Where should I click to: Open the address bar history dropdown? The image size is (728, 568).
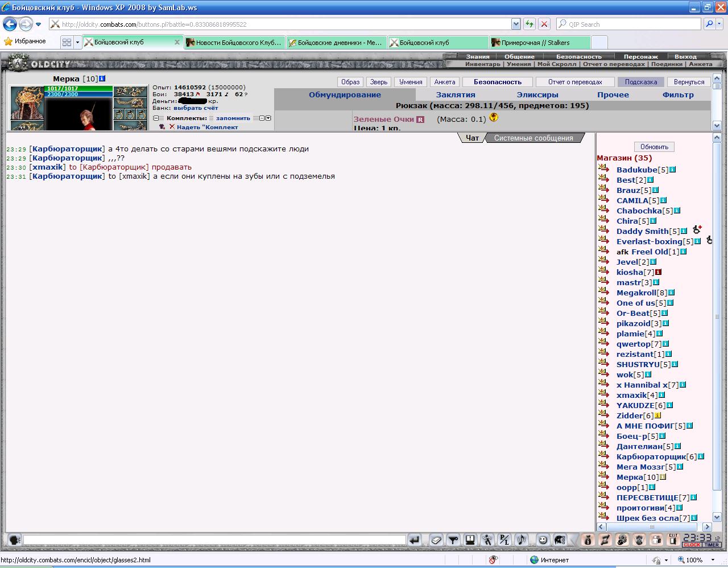coord(516,24)
